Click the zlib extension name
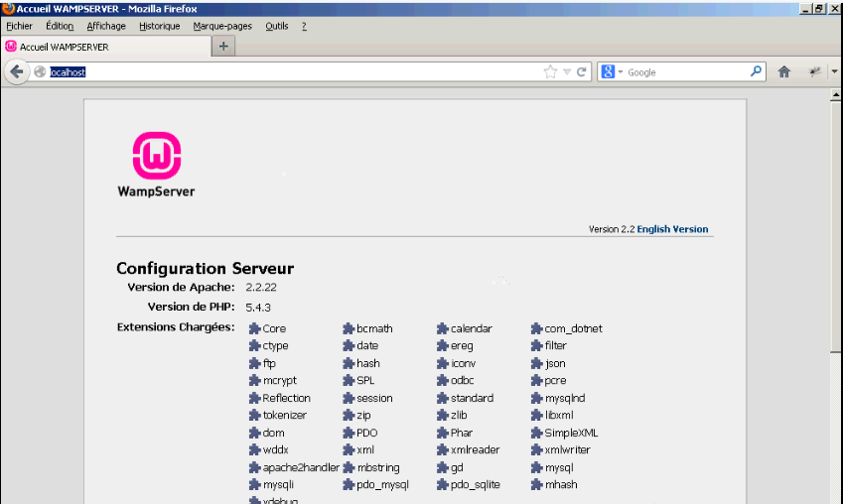Viewport: 843px width, 504px height. (459, 416)
